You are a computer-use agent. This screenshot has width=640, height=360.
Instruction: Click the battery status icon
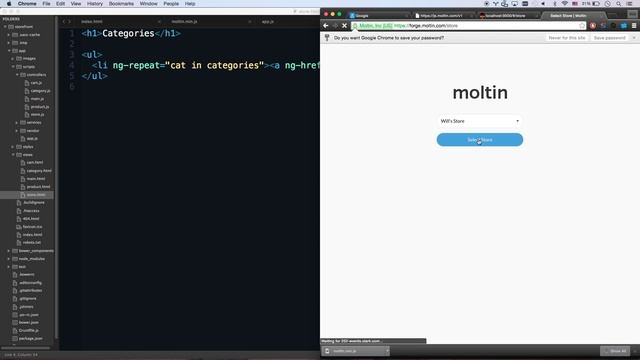pyautogui.click(x=596, y=4)
